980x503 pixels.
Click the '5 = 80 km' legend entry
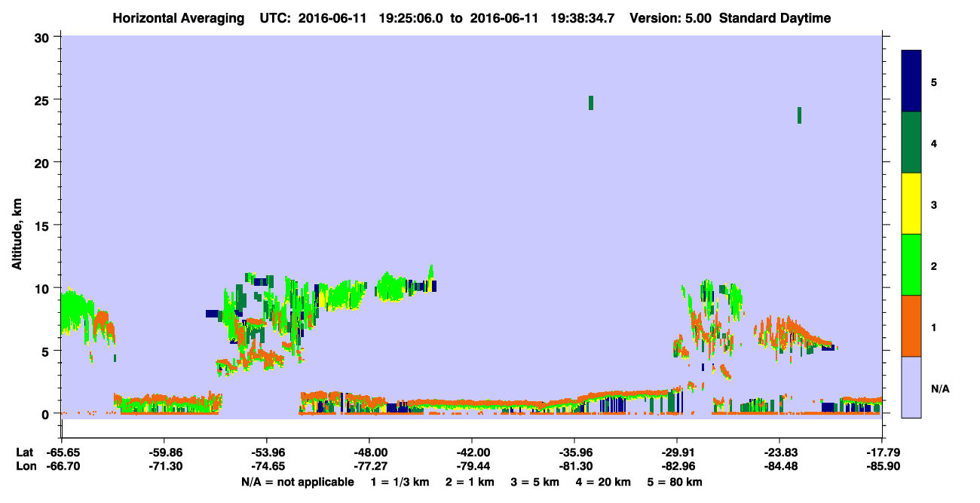[675, 482]
